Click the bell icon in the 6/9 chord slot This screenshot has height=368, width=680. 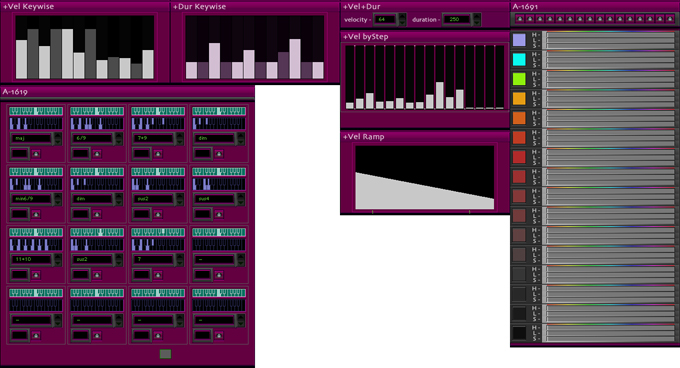(97, 153)
